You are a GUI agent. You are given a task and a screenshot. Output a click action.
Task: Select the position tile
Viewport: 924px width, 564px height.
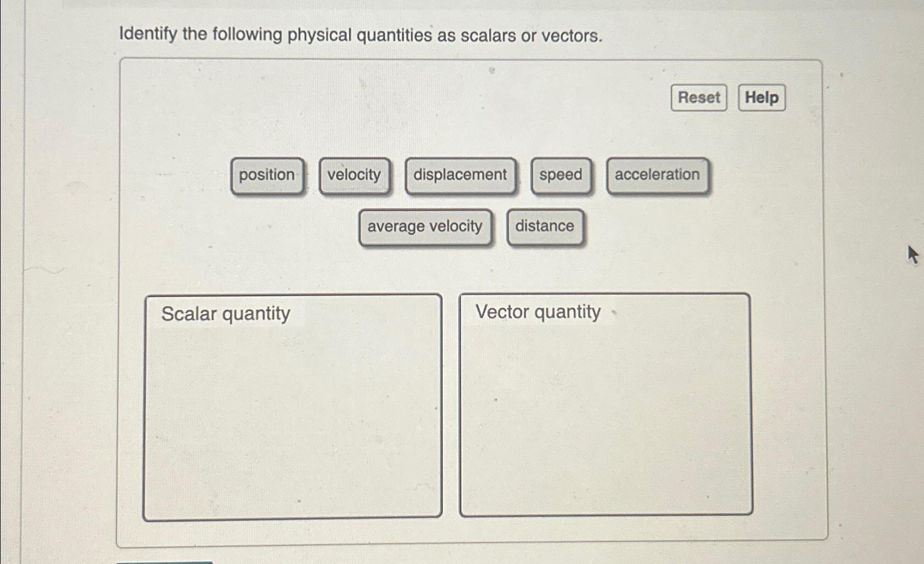click(x=267, y=175)
